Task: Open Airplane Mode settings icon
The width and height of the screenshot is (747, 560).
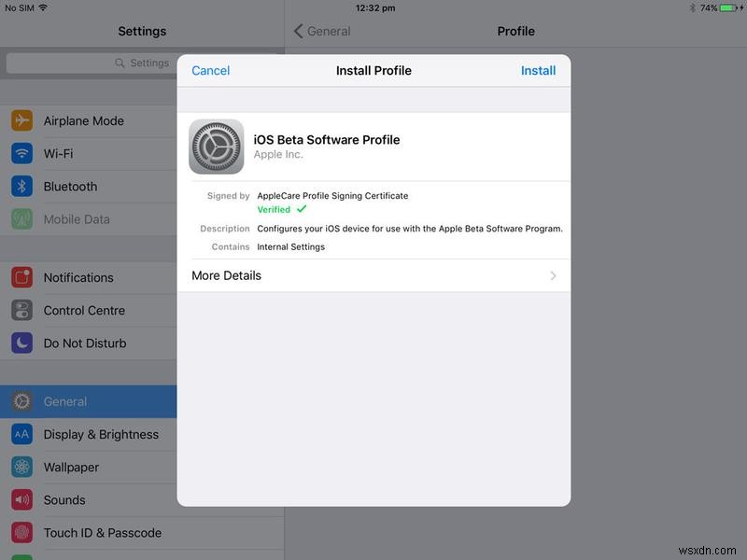Action: 22,120
